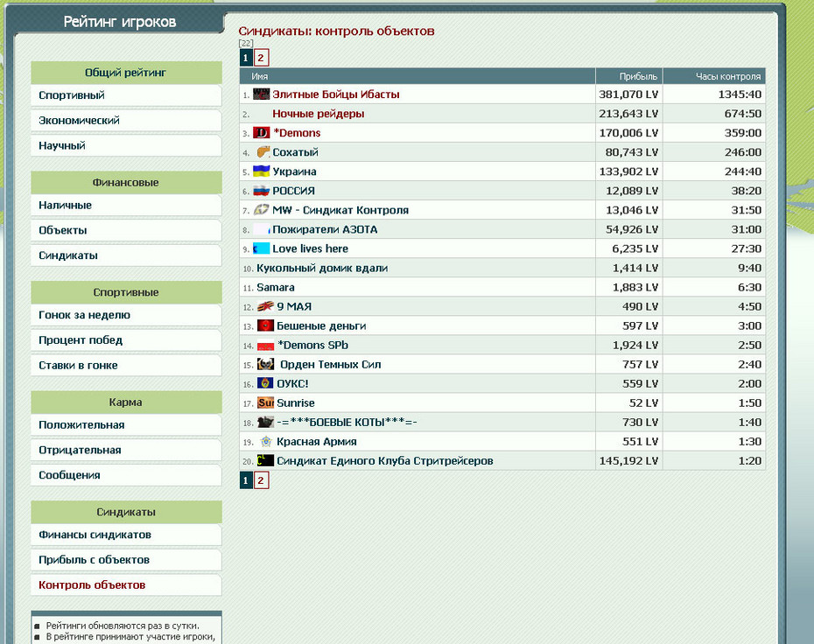The height and width of the screenshot is (644, 814).
Task: Open the Красная Армия link
Action: click(317, 442)
